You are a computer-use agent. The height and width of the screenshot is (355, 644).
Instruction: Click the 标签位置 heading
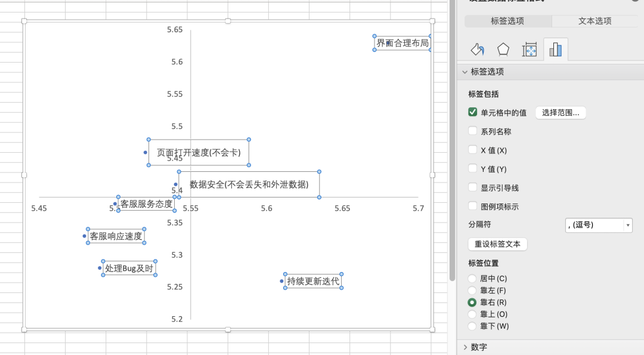click(x=484, y=263)
